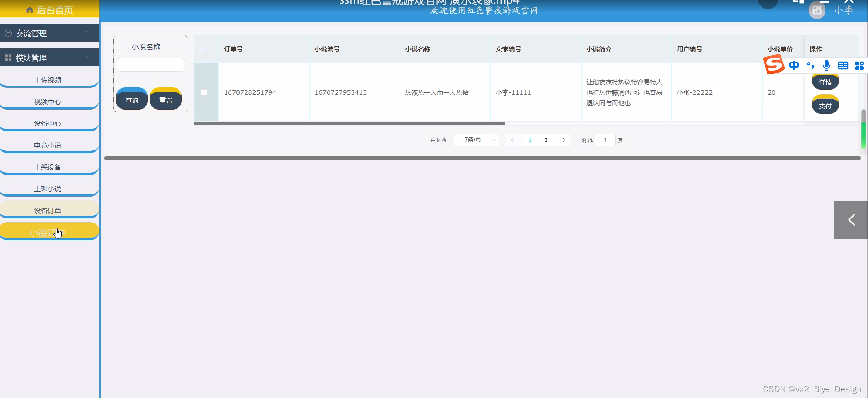Click the 交流管理 chat bubble icon
868x398 pixels.
tap(8, 33)
